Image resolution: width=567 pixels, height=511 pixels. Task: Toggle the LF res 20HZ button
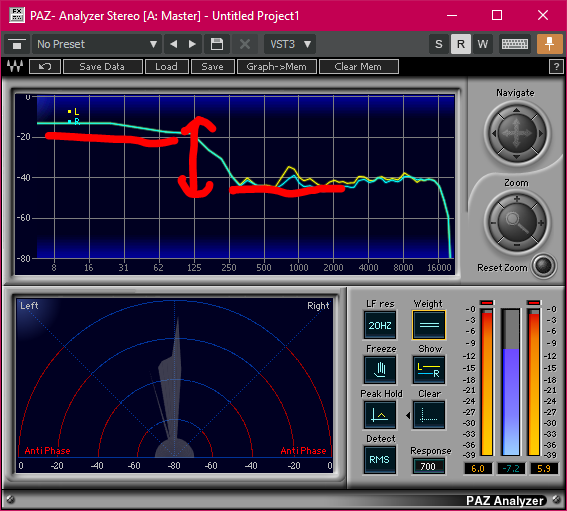tap(380, 325)
